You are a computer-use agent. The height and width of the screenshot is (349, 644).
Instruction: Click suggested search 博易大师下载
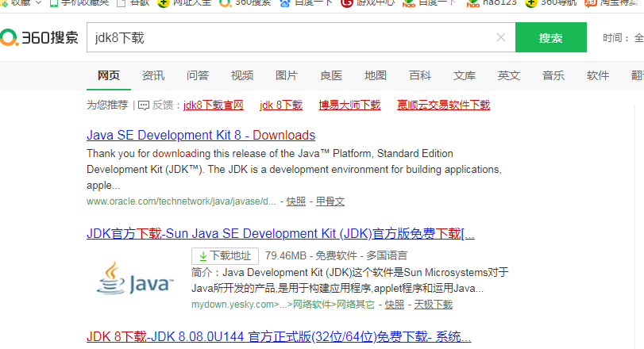point(349,105)
